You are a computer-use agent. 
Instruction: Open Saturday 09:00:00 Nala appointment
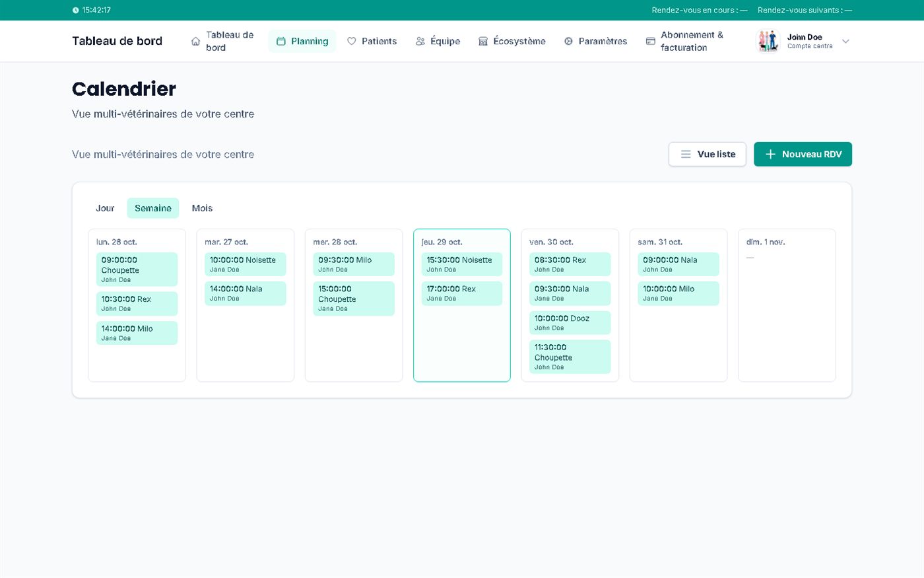tap(678, 264)
